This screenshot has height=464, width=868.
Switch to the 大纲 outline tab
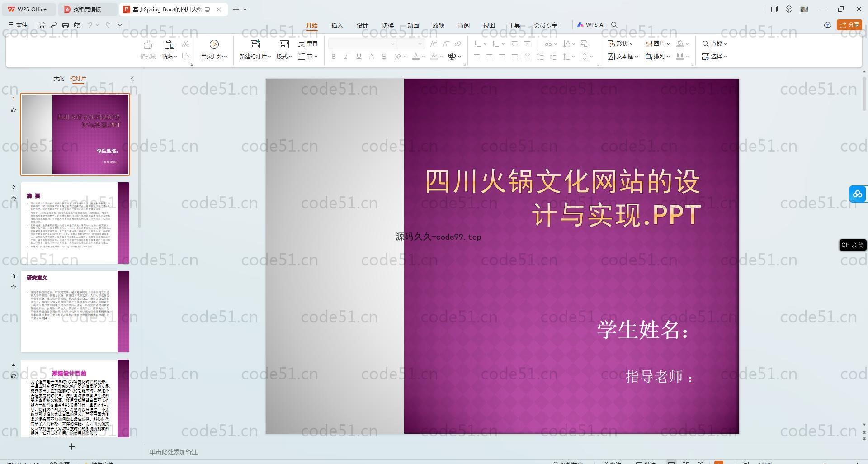[59, 79]
